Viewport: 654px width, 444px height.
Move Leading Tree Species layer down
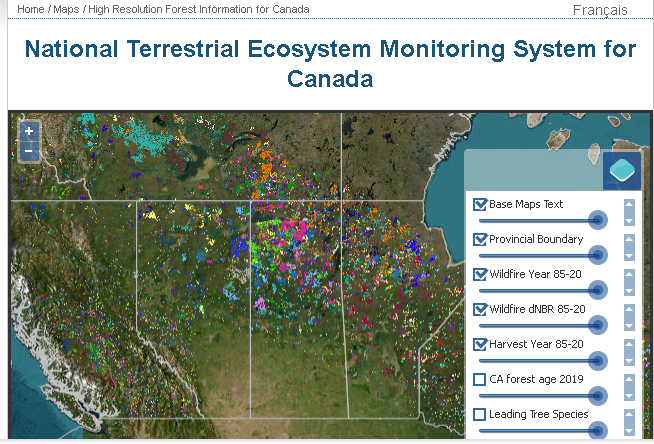click(629, 430)
